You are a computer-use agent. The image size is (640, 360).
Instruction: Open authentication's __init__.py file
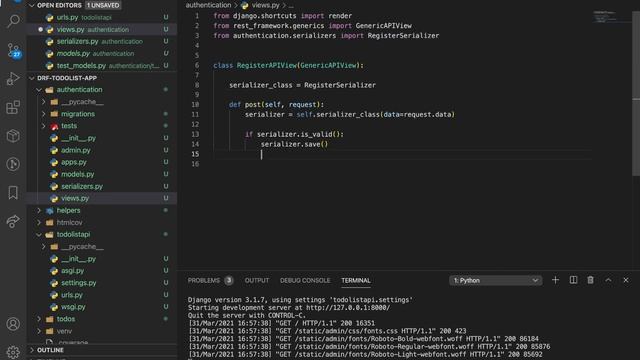click(102, 138)
